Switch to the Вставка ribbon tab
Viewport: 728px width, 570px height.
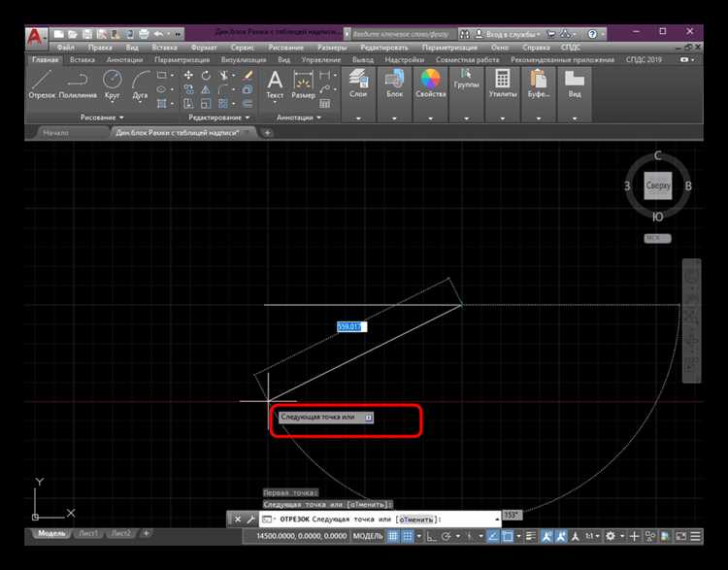(x=83, y=59)
